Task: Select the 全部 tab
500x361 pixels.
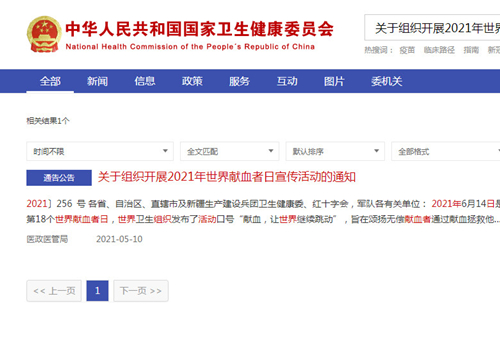Action: coord(50,81)
